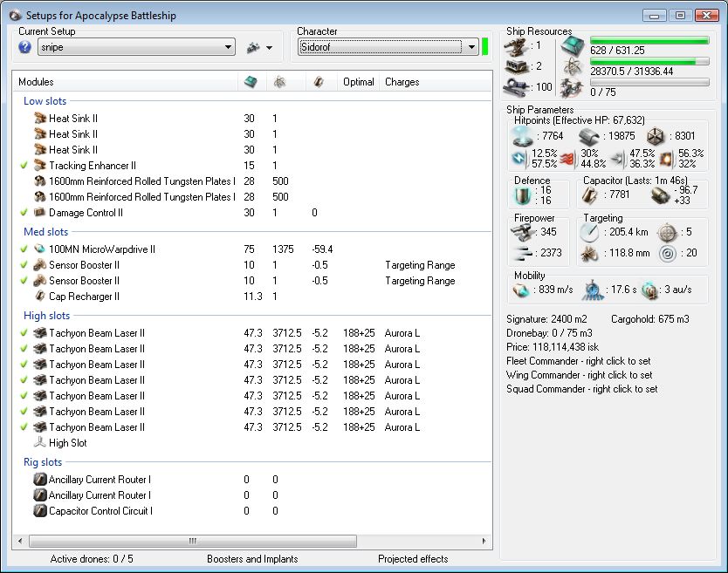The image size is (728, 573).
Task: Click the horizontal scrollbar right arrow
Action: coord(484,541)
